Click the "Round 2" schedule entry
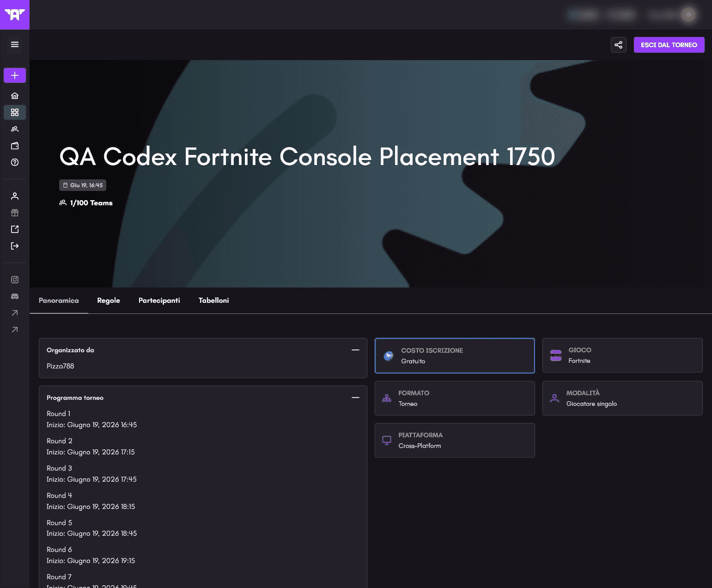Image resolution: width=712 pixels, height=588 pixels. [x=60, y=441]
